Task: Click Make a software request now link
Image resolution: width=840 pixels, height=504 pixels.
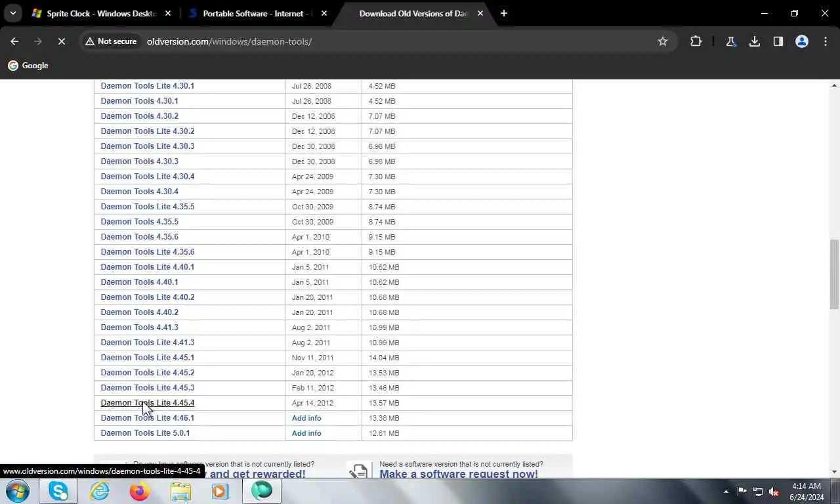Action: tap(458, 474)
